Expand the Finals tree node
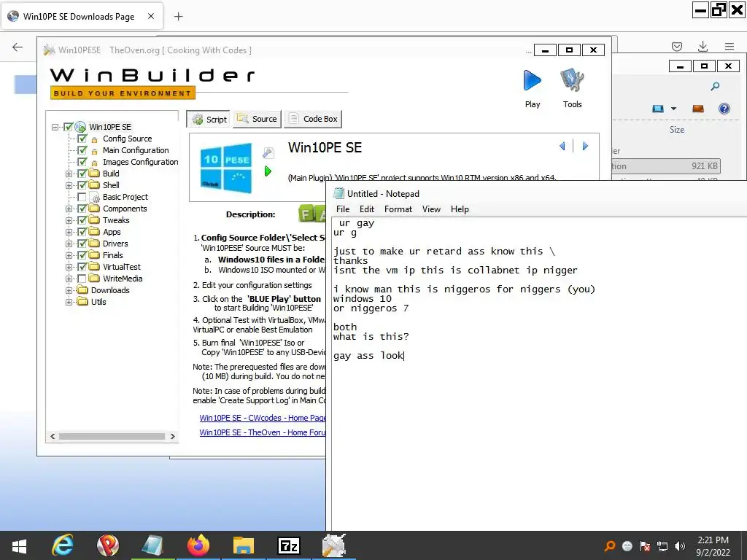Image resolution: width=747 pixels, height=560 pixels. point(69,256)
